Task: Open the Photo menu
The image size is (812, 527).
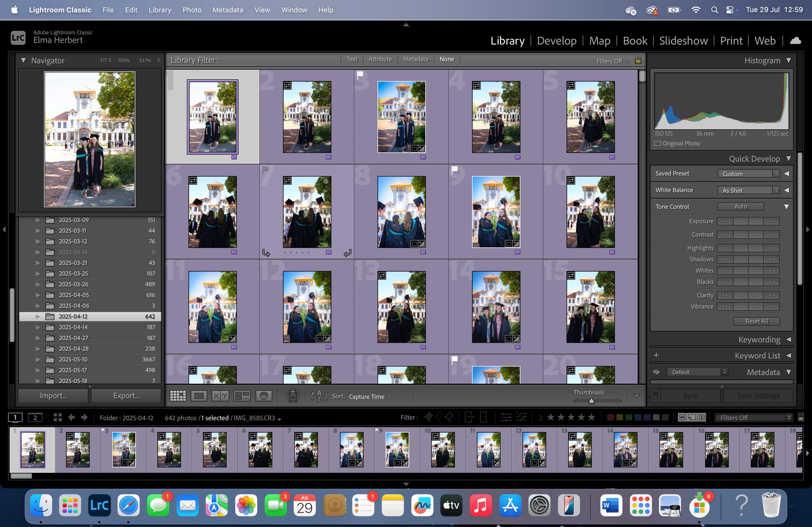Action: [x=192, y=10]
